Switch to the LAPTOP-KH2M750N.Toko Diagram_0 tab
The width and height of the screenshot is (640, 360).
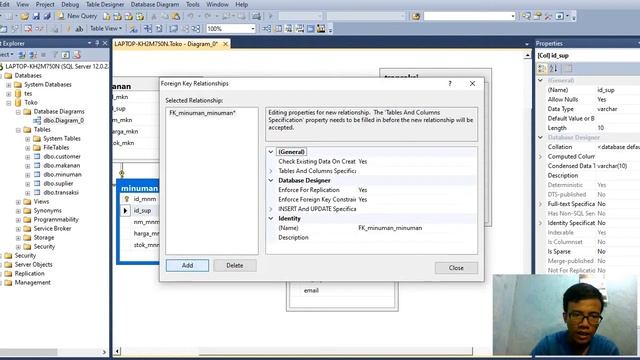point(166,44)
